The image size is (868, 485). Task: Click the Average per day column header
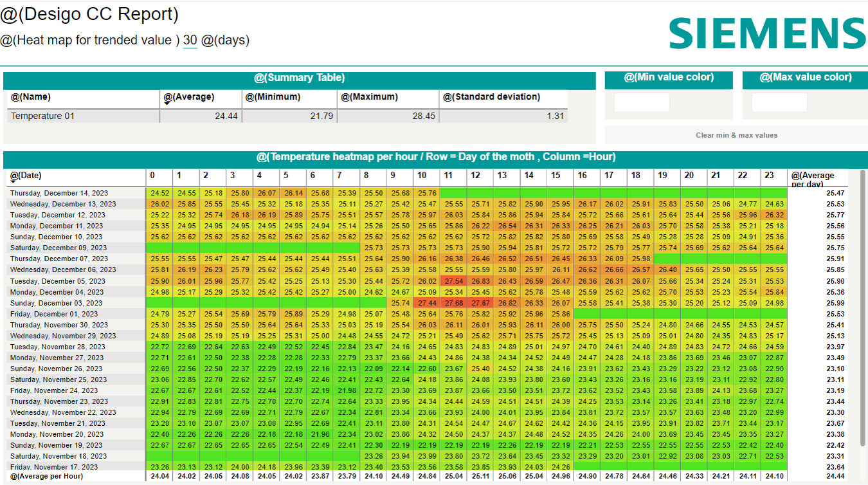pyautogui.click(x=813, y=178)
